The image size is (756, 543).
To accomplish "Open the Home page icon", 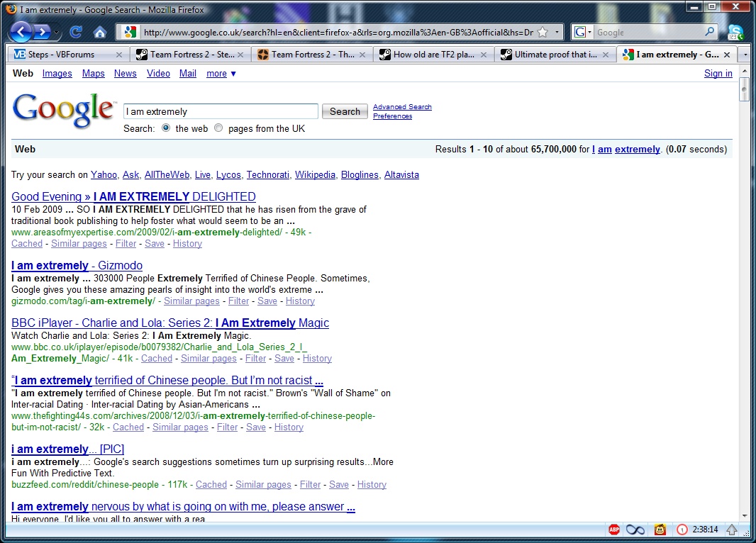I will pyautogui.click(x=100, y=33).
